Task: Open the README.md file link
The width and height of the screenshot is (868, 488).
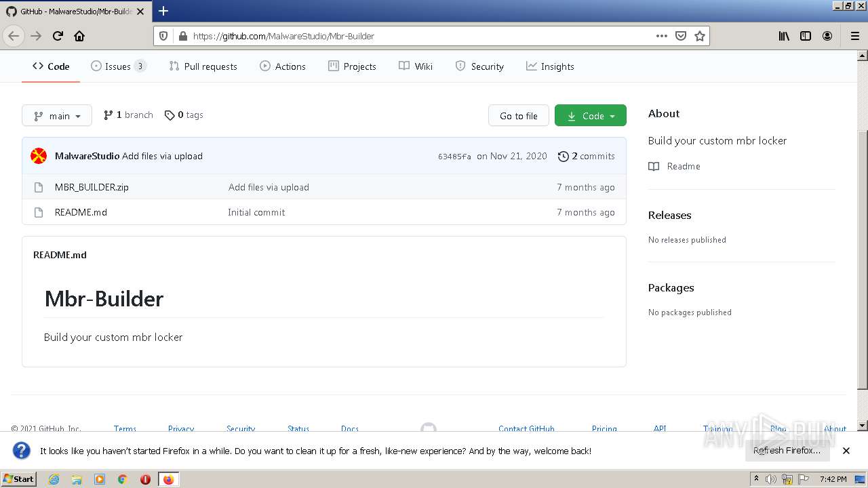Action: pyautogui.click(x=81, y=212)
